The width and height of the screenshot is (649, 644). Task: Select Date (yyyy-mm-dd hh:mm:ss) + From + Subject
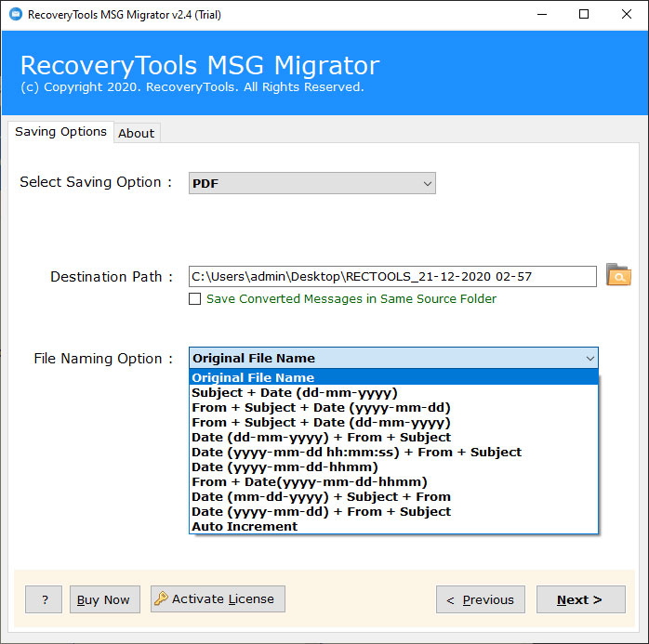(x=393, y=452)
